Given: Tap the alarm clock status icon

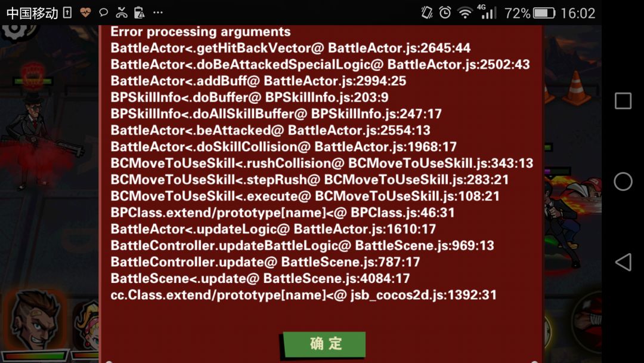Looking at the screenshot, I should [445, 13].
